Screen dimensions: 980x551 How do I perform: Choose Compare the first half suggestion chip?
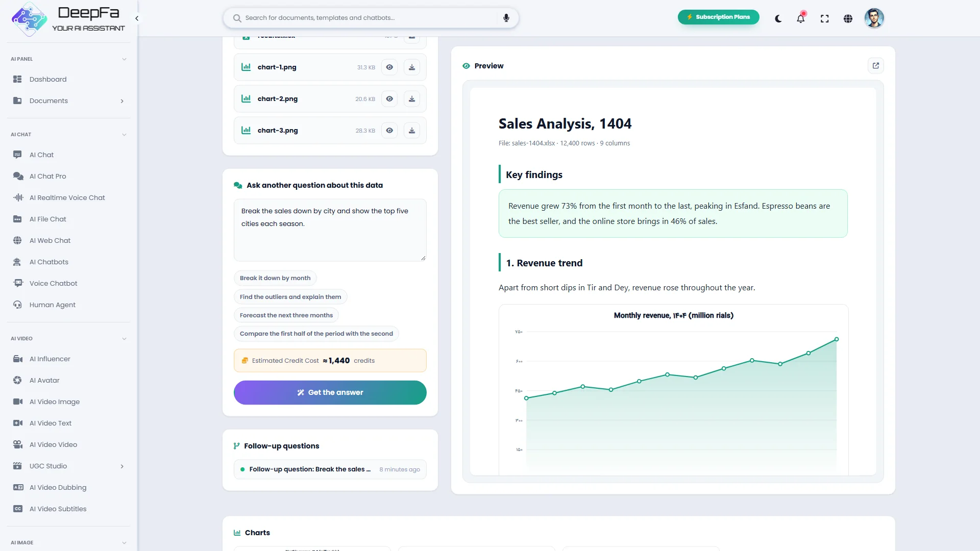point(316,334)
